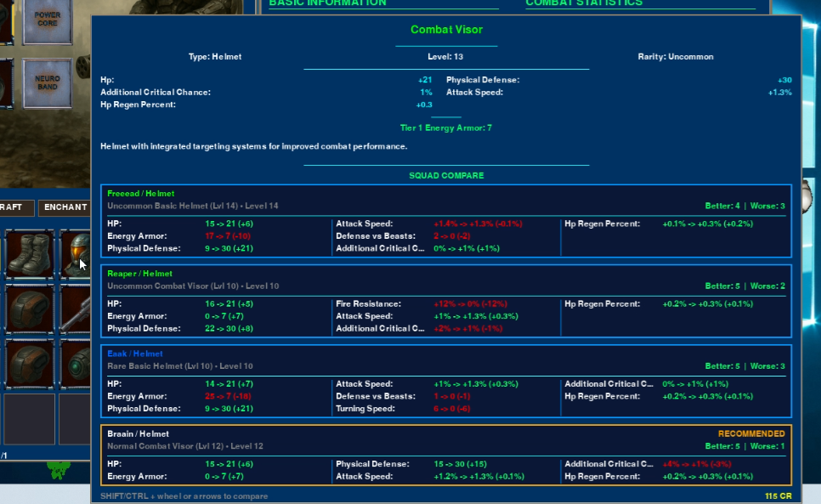
Task: Click the Rarity: Uncommon label
Action: (x=676, y=57)
